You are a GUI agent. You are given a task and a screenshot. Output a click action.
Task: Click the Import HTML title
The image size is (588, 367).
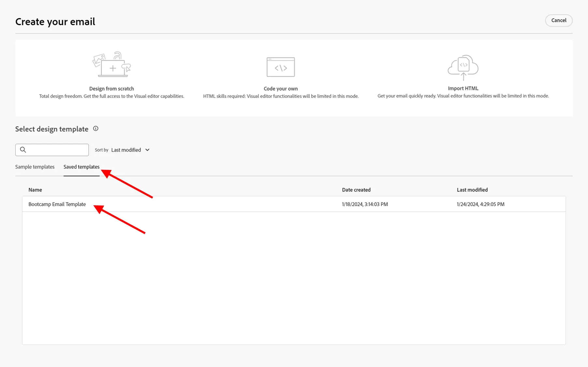coord(463,88)
